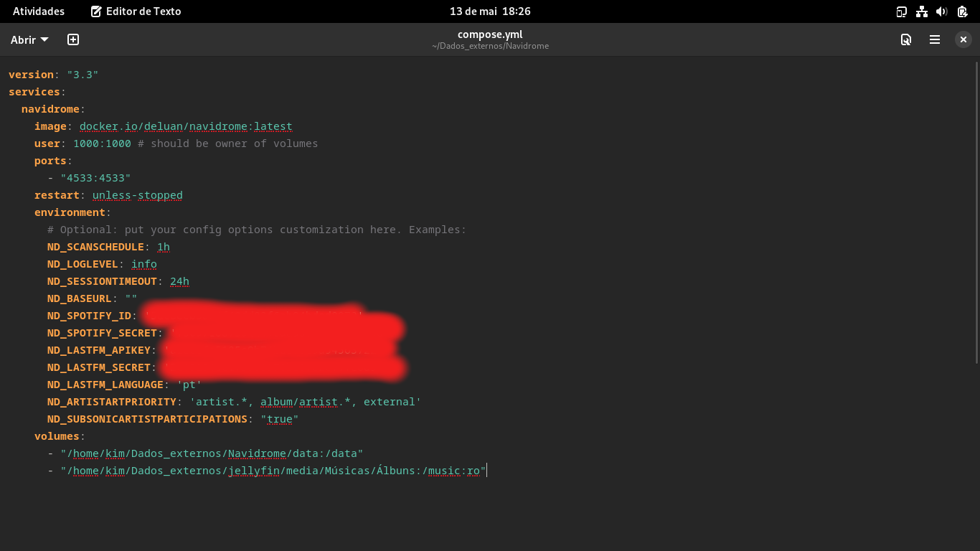Click the ND_LASTFM_LANGUAGE key
This screenshot has height=551, width=980.
(x=105, y=385)
